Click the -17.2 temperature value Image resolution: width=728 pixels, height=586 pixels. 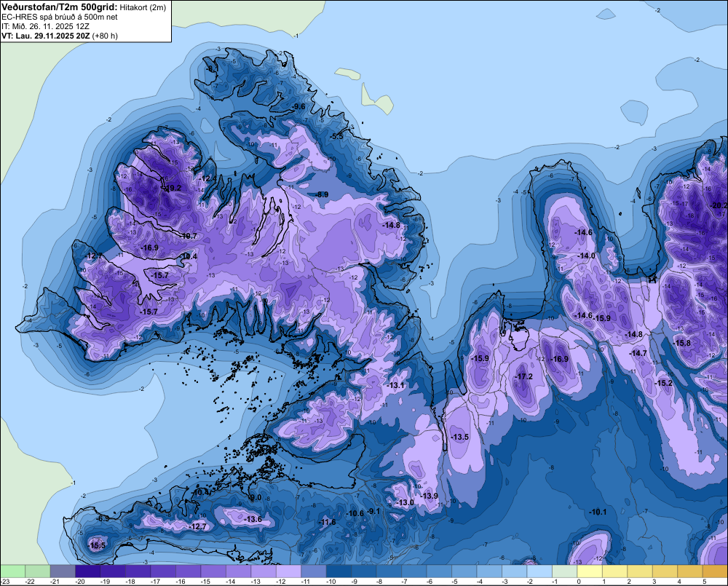(x=524, y=376)
